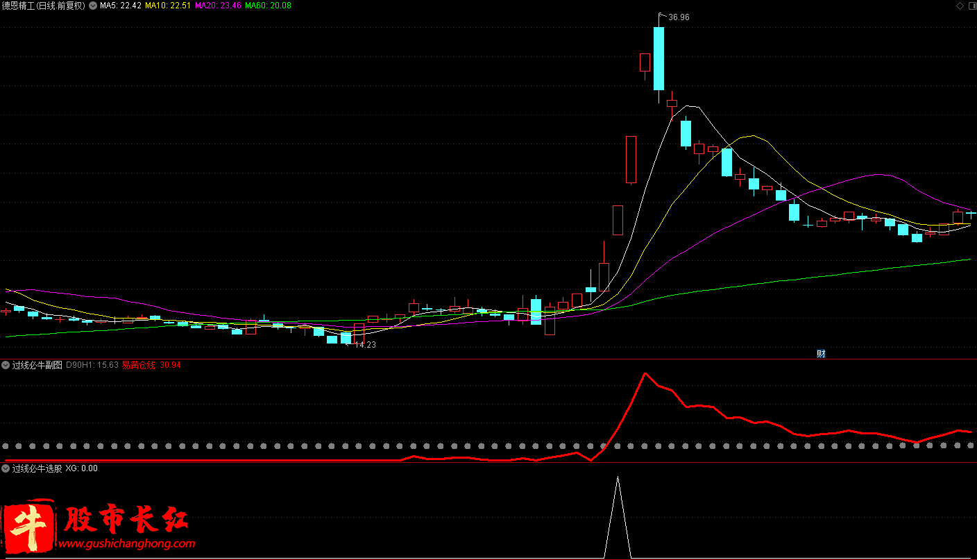Viewport: 977px width, 560px height.
Task: Click the 德恩精工(日线 前复权) chart title
Action: point(43,6)
